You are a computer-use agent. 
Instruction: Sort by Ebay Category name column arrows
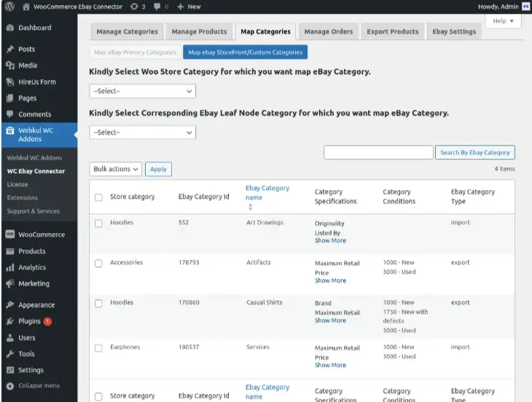point(251,207)
